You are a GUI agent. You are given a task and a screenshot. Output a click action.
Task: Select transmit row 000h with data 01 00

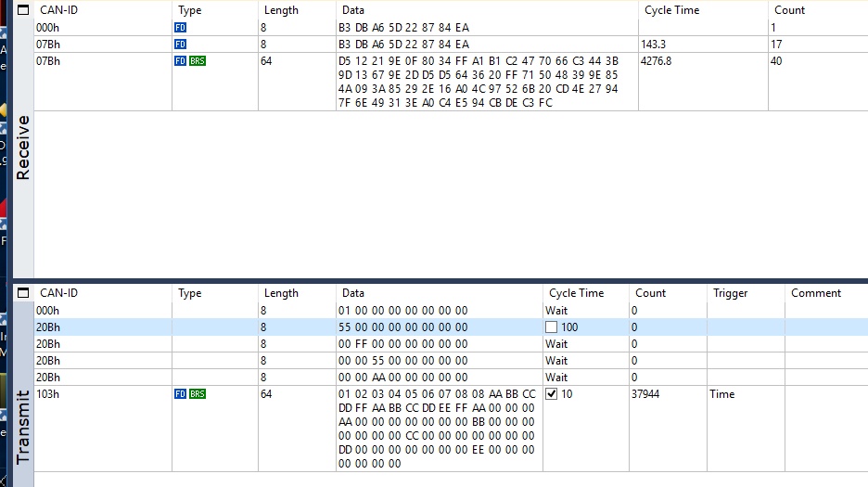(x=402, y=311)
